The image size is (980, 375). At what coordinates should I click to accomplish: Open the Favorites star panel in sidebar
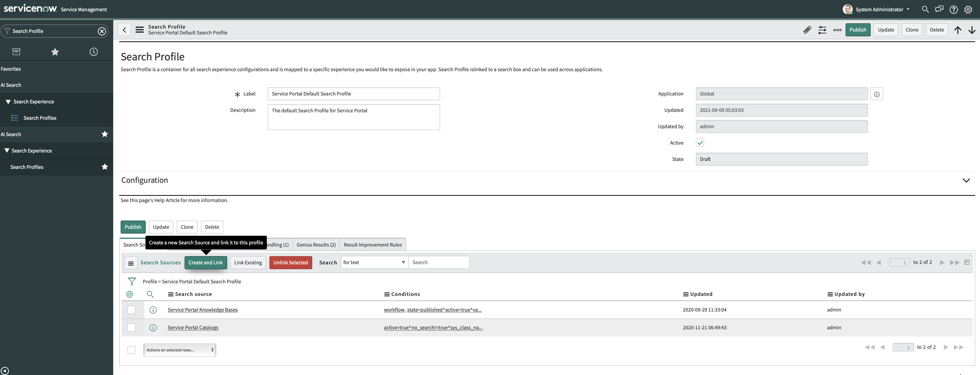pyautogui.click(x=55, y=51)
